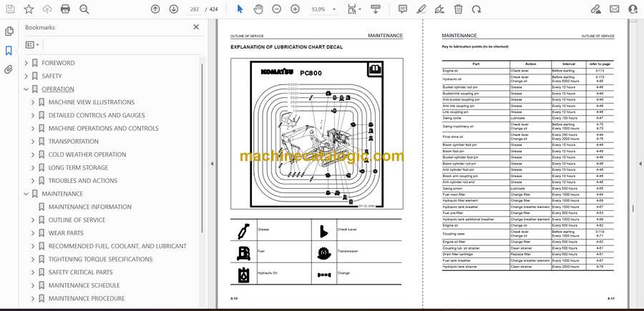
Task: Expand the right tools pane arrow
Action: 640,164
